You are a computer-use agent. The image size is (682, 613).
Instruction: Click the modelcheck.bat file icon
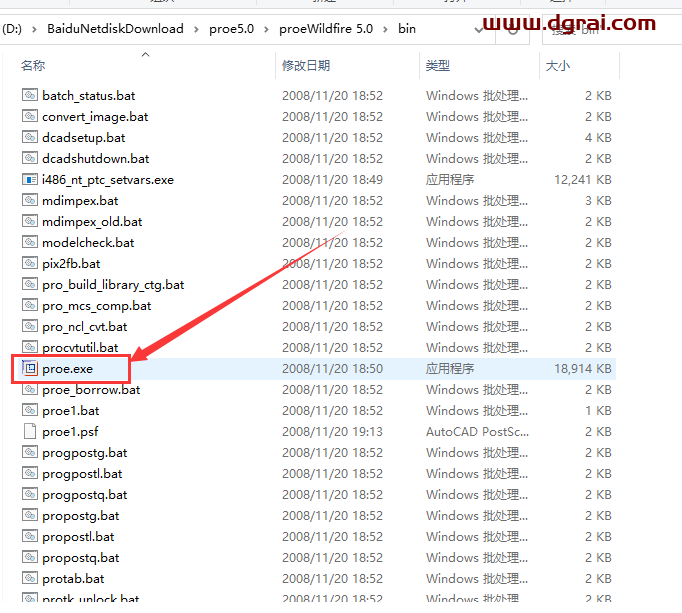coord(30,242)
